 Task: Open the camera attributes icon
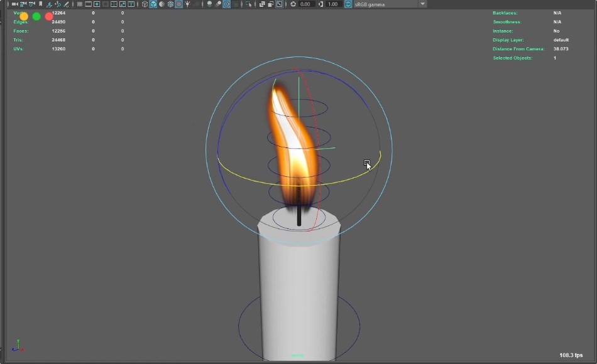31,4
